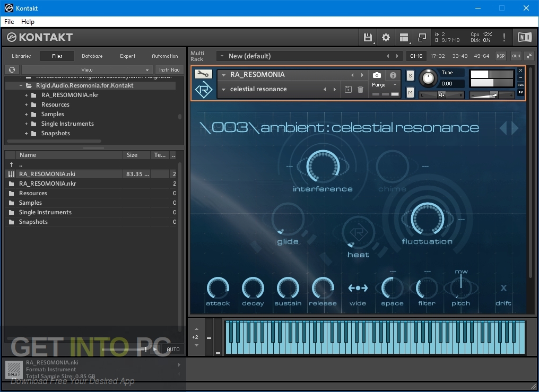Expand the Samples tree folder
539x392 pixels.
26,115
